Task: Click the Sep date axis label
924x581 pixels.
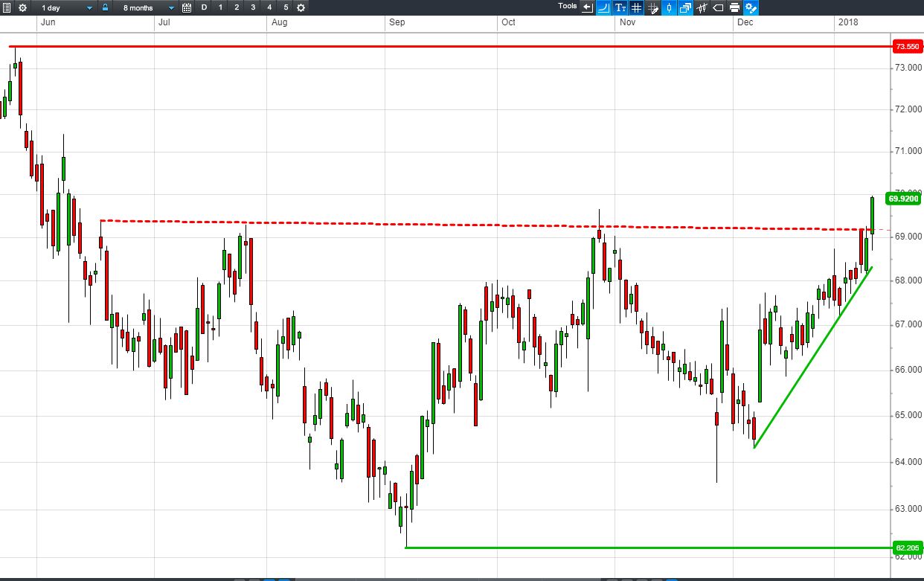Action: tap(397, 22)
